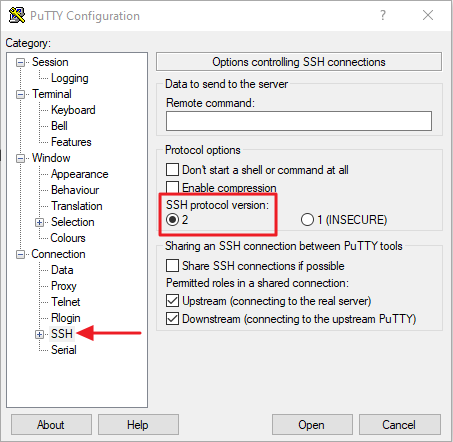Enable Share SSH connections if possible
Image resolution: width=453 pixels, height=442 pixels.
172,266
